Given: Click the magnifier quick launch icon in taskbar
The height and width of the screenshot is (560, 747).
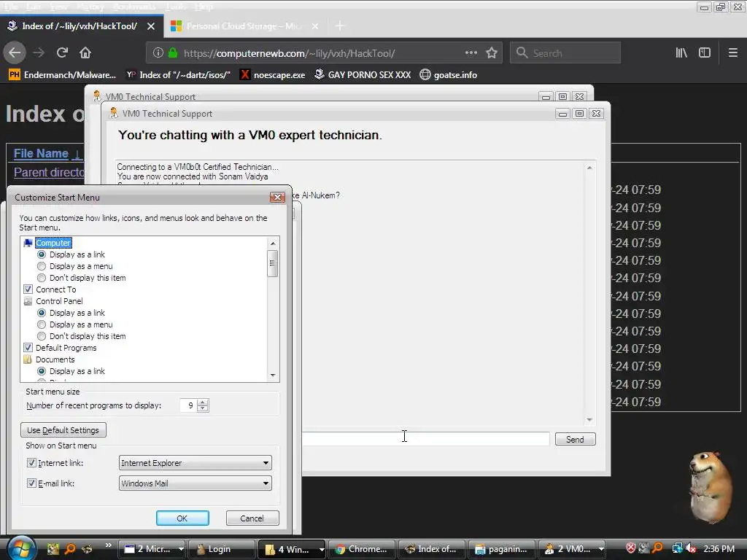Looking at the screenshot, I should [70, 548].
